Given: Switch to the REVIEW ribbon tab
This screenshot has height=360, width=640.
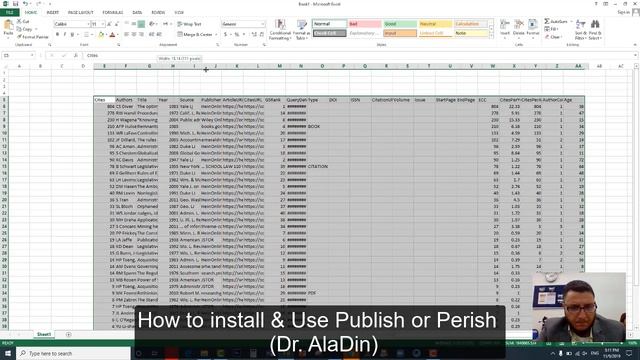Looking at the screenshot, I should (158, 13).
